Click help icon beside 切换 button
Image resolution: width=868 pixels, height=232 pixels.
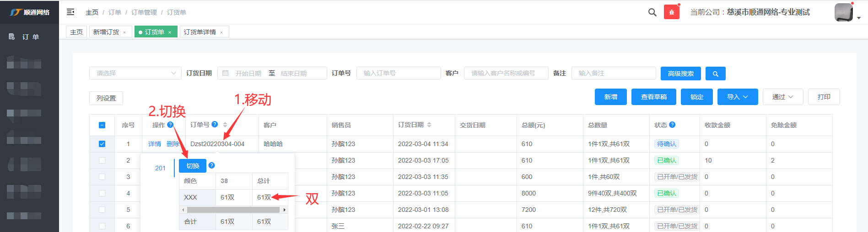click(211, 165)
